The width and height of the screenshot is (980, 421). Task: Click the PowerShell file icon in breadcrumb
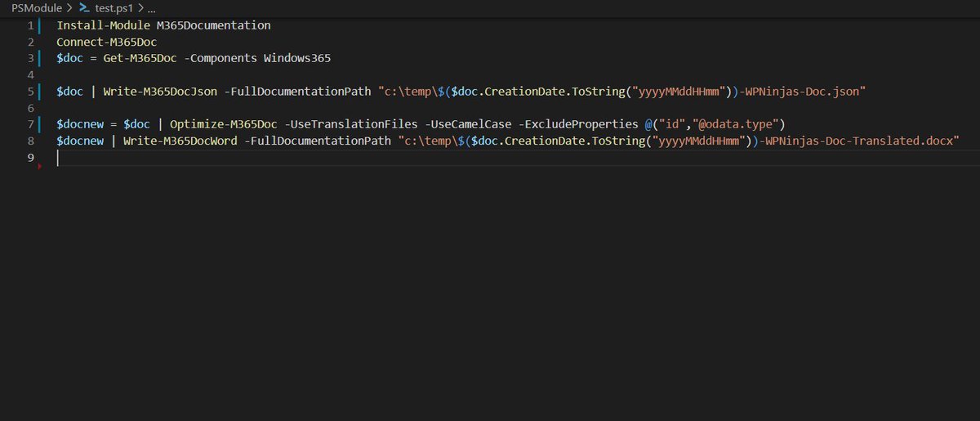[84, 7]
